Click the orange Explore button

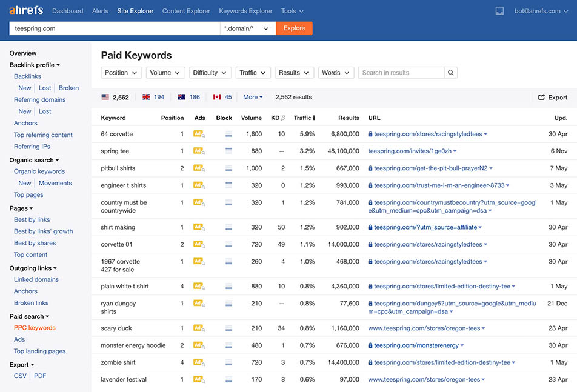tap(294, 28)
